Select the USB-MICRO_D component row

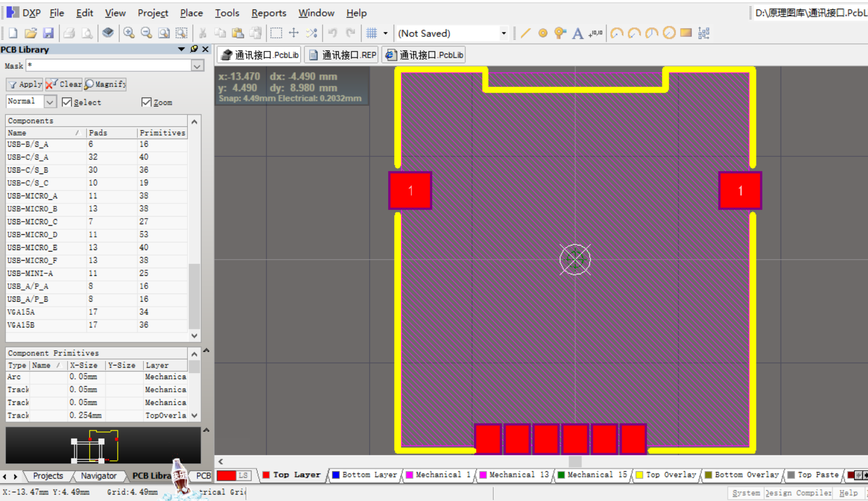(x=96, y=235)
